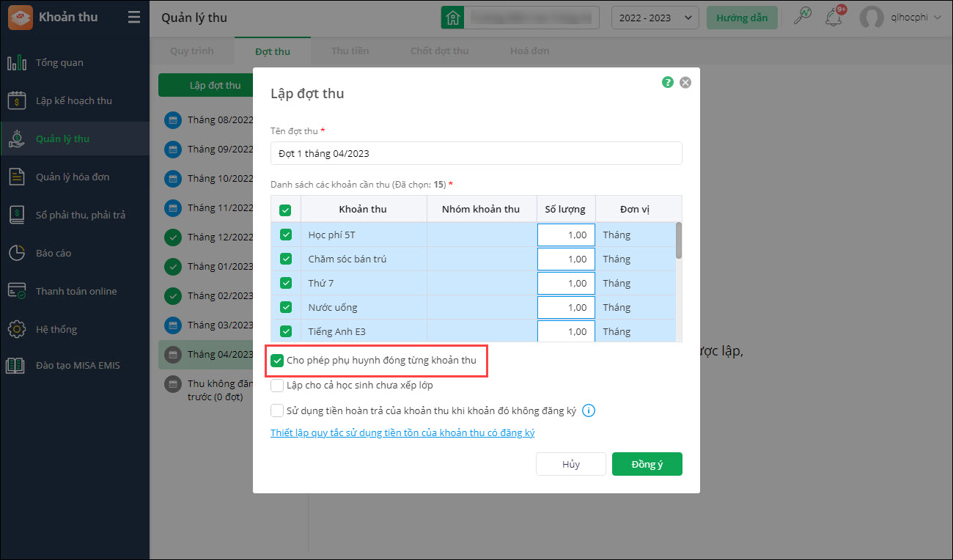Click the Tên đợt thu input field

point(476,153)
